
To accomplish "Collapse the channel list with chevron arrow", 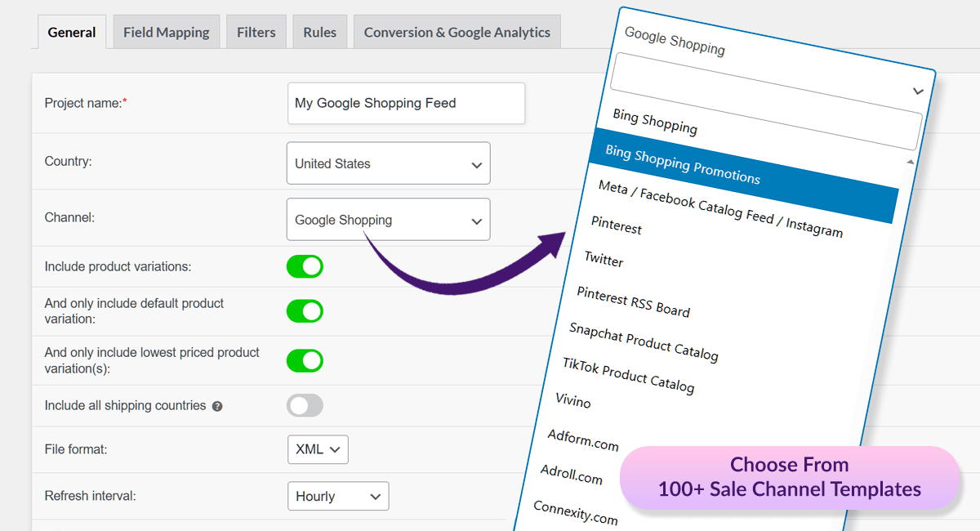I will [918, 91].
